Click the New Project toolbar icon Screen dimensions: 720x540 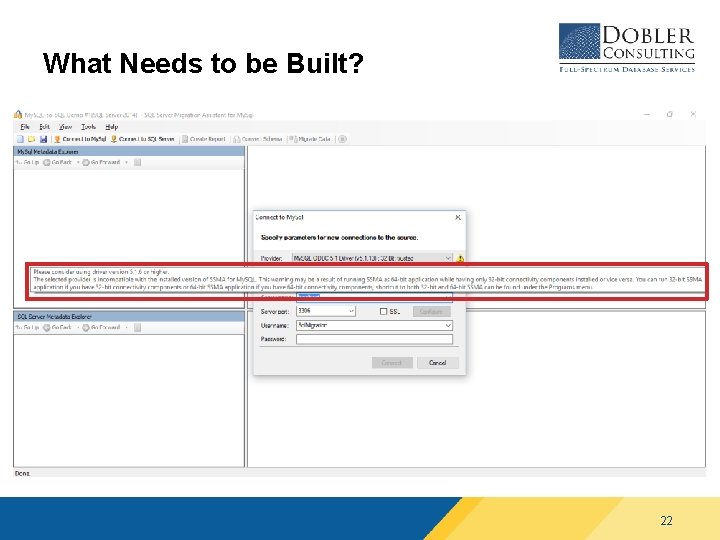pyautogui.click(x=20, y=139)
